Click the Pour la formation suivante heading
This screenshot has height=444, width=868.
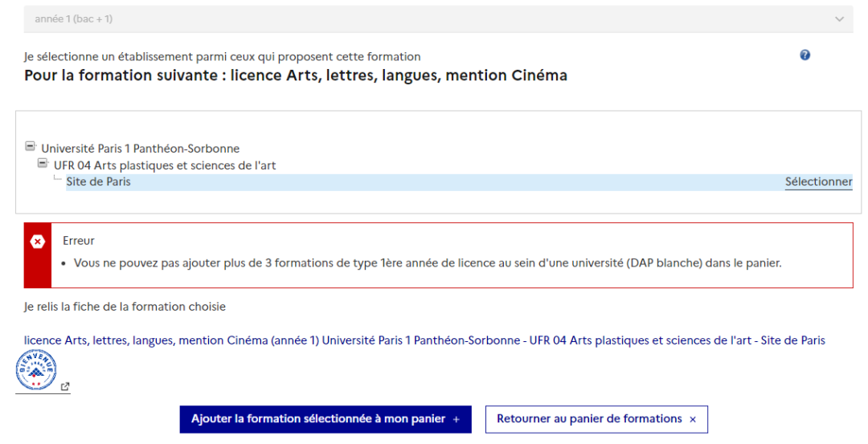[296, 75]
